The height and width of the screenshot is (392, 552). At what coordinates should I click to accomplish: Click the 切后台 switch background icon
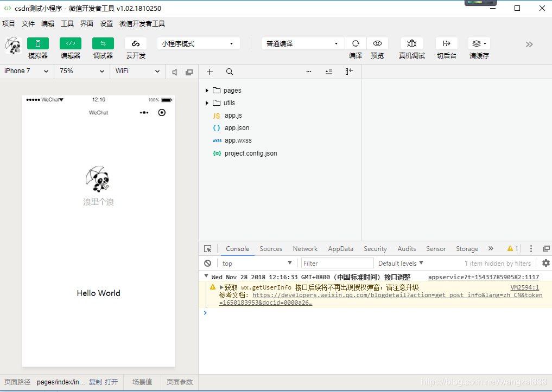click(x=446, y=43)
